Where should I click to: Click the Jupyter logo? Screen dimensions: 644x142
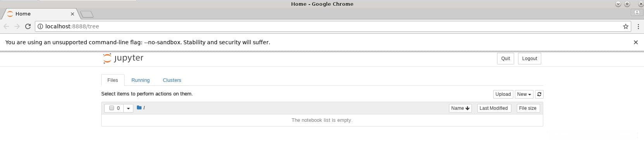[123, 58]
